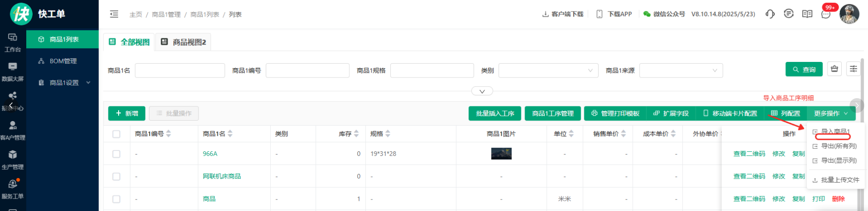Click the user avatar picture
Image resolution: width=868 pixels, height=211 pixels.
coord(849,14)
